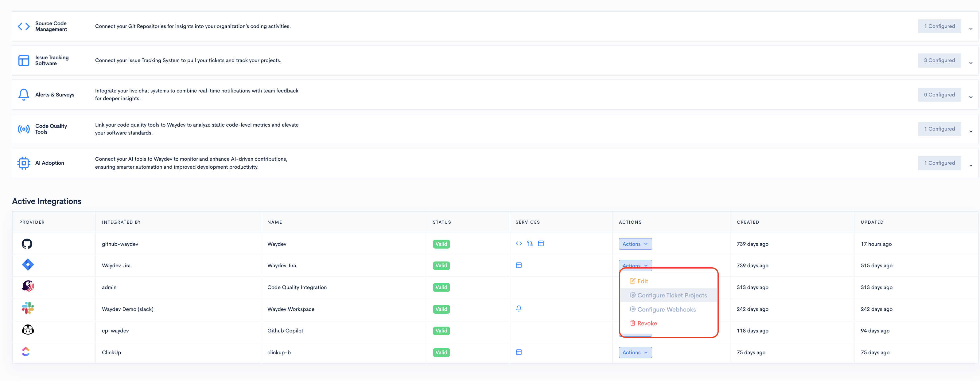Click the Valid status badge for Waydev Jira
This screenshot has height=381, width=980.
point(441,266)
